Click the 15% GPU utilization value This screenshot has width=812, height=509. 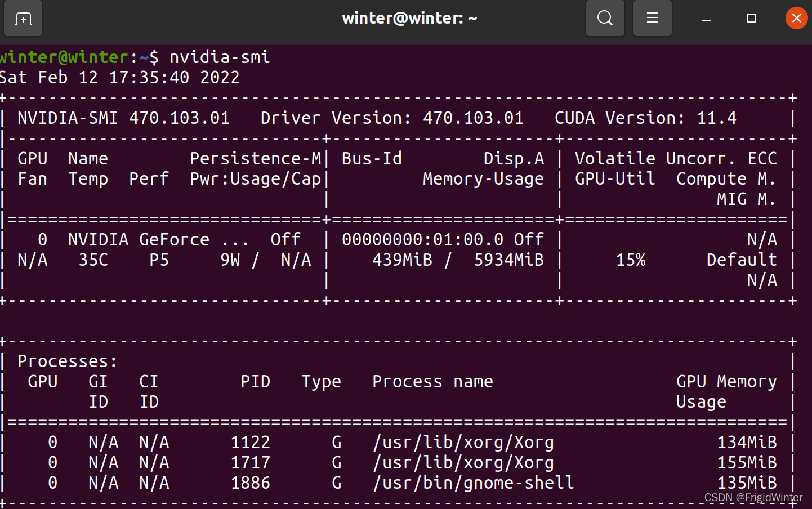631,260
